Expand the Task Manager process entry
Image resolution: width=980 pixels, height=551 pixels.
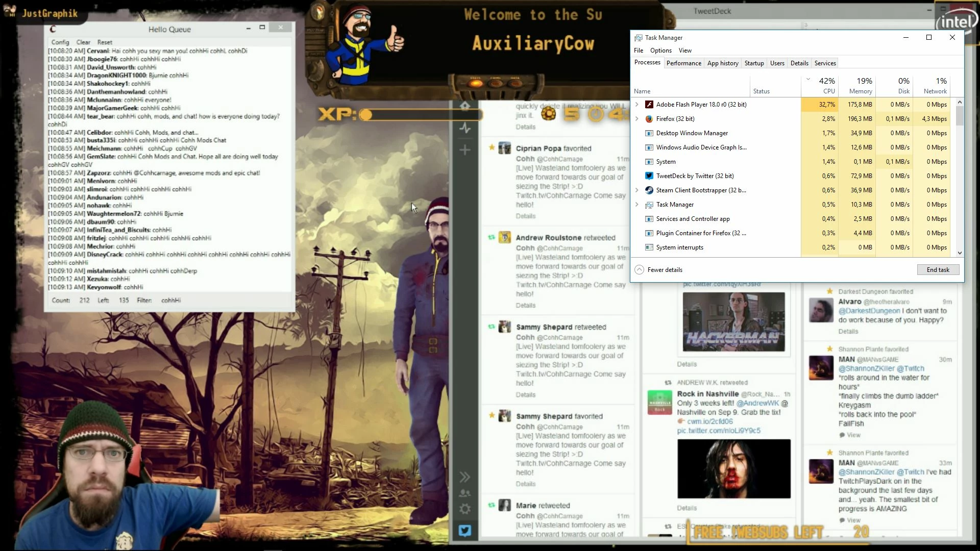tap(636, 205)
